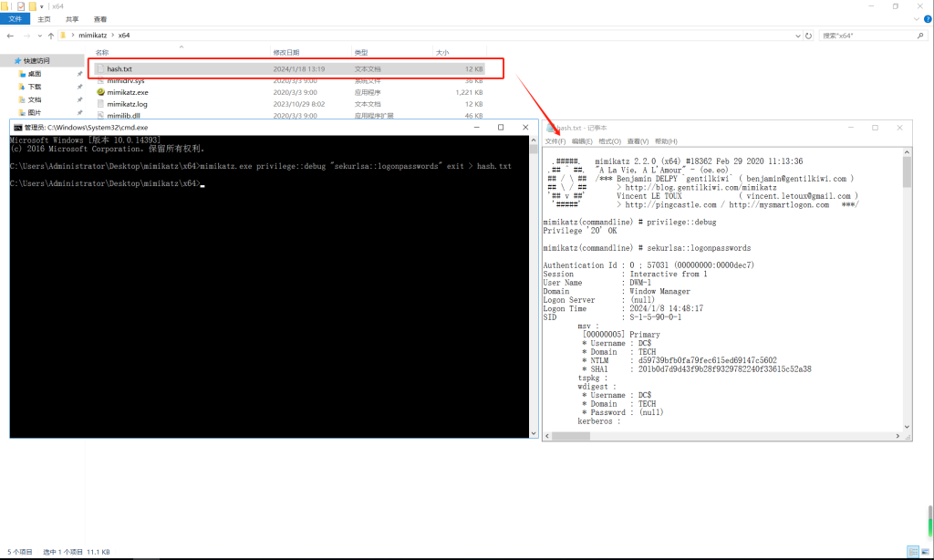Click the NTLM hash line in Notepad
Image resolution: width=934 pixels, height=560 pixels.
tap(679, 360)
